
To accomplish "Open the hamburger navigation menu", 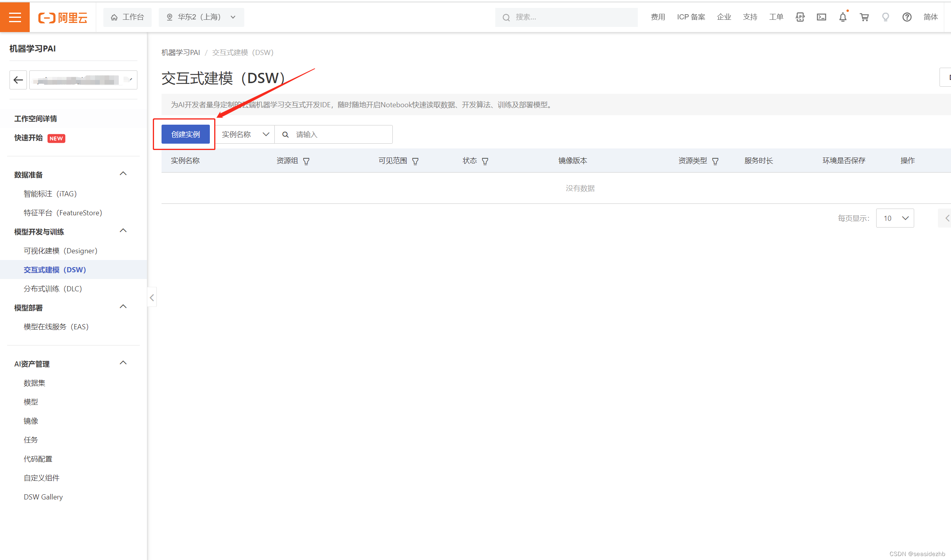I will pos(15,17).
